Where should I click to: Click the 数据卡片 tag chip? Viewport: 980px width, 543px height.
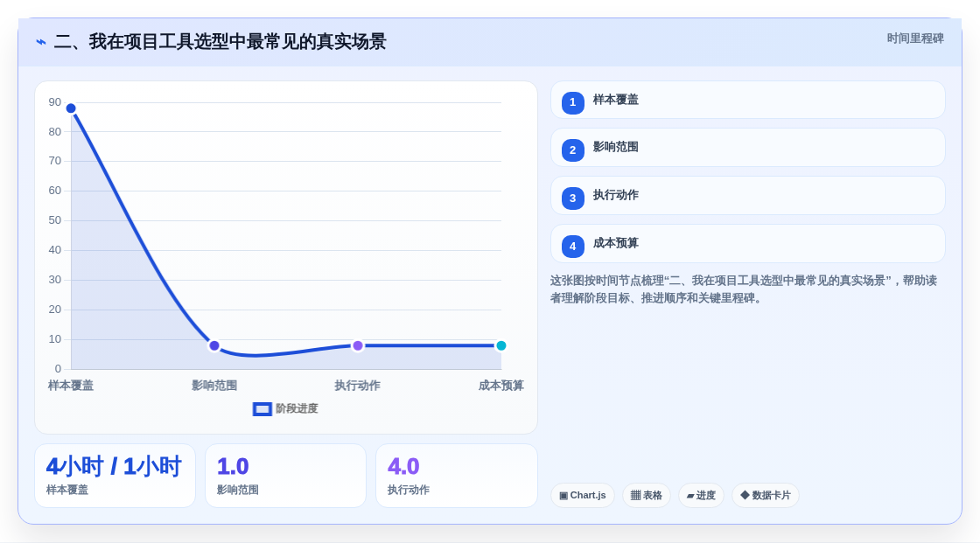coord(766,496)
